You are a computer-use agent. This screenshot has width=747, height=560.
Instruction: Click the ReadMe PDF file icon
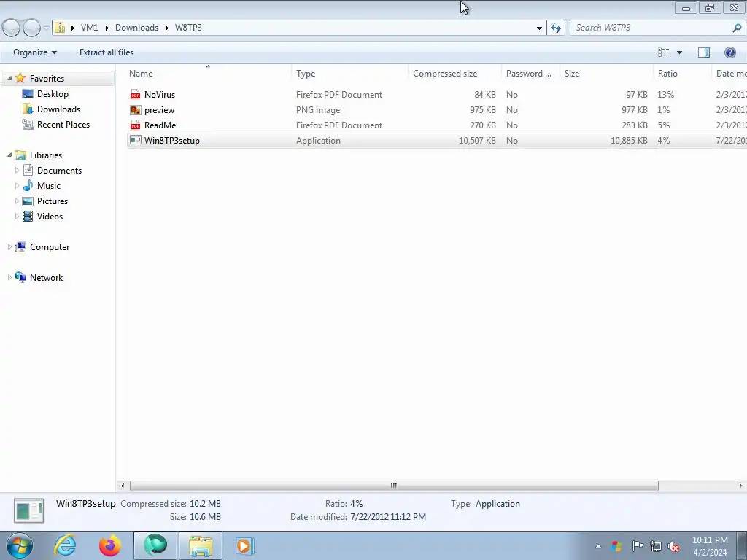(135, 125)
